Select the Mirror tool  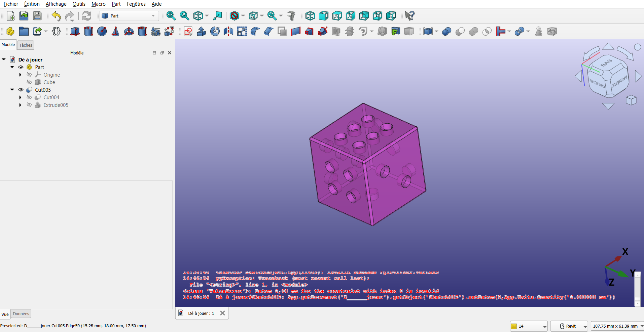point(228,32)
